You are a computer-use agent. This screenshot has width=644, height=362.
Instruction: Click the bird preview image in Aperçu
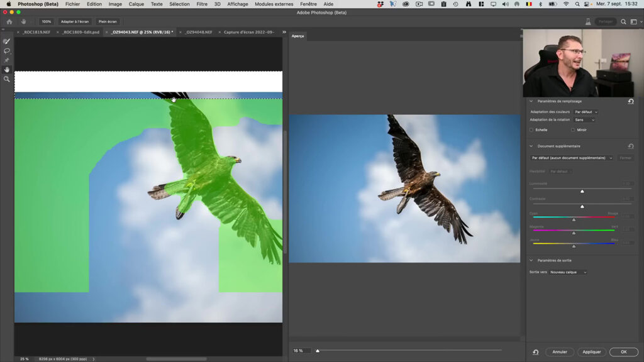pyautogui.click(x=404, y=189)
